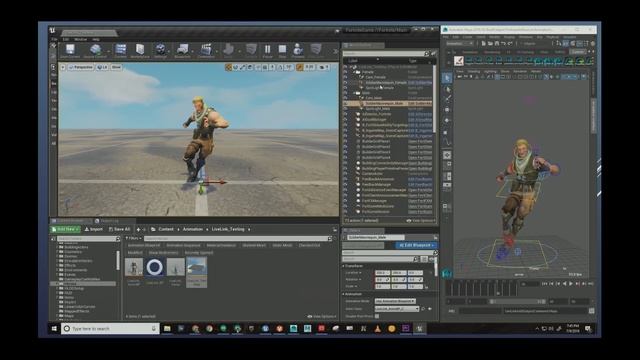This screenshot has width=640, height=360.
Task: Open the Unreal File menu
Action: (x=54, y=39)
